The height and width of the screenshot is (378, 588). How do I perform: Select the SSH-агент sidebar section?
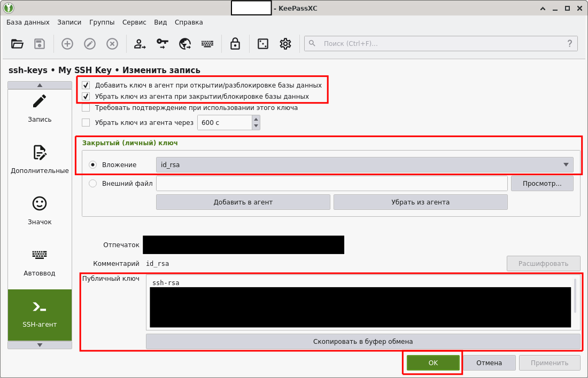[40, 314]
